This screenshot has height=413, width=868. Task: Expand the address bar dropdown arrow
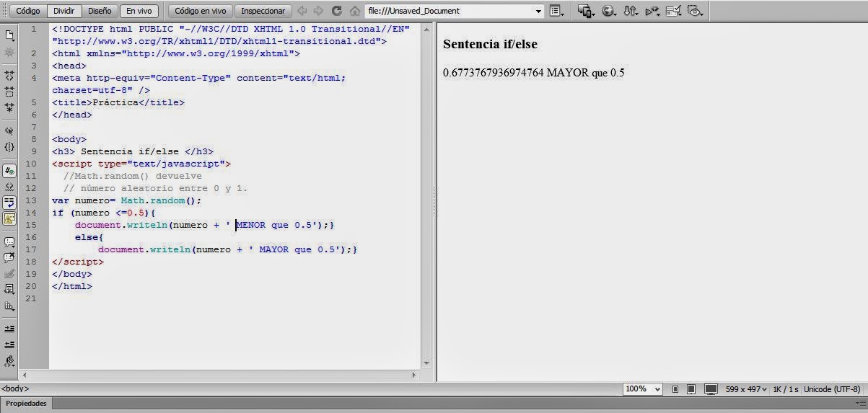point(539,12)
